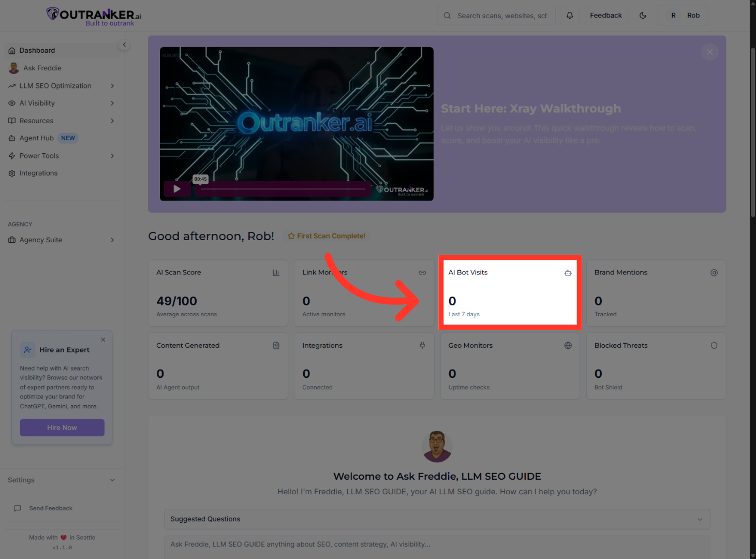Click the Integrations card plug icon
Viewport: 756px width, 559px height.
point(422,345)
